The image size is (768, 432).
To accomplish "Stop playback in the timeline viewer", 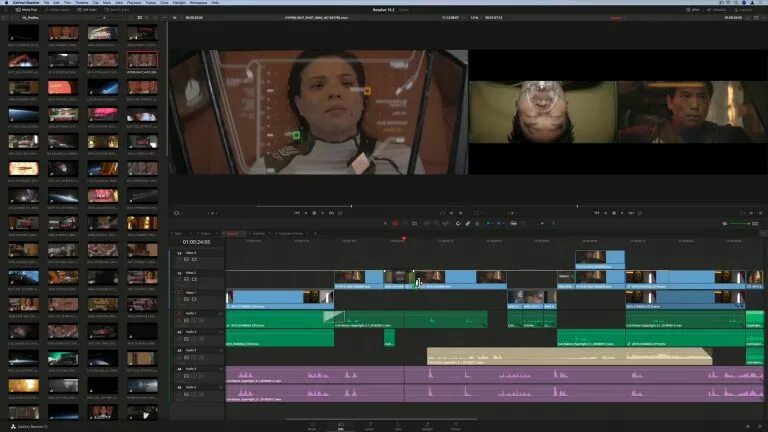I will [x=614, y=213].
